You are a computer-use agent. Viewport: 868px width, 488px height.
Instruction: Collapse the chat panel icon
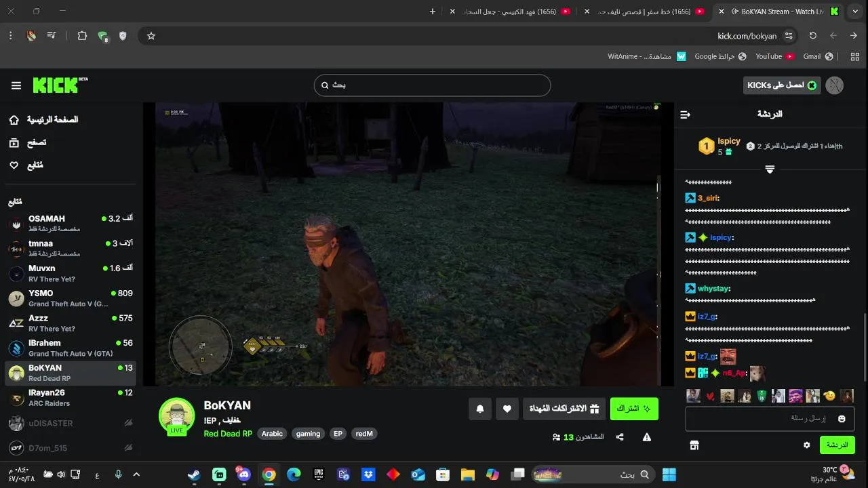click(x=685, y=115)
